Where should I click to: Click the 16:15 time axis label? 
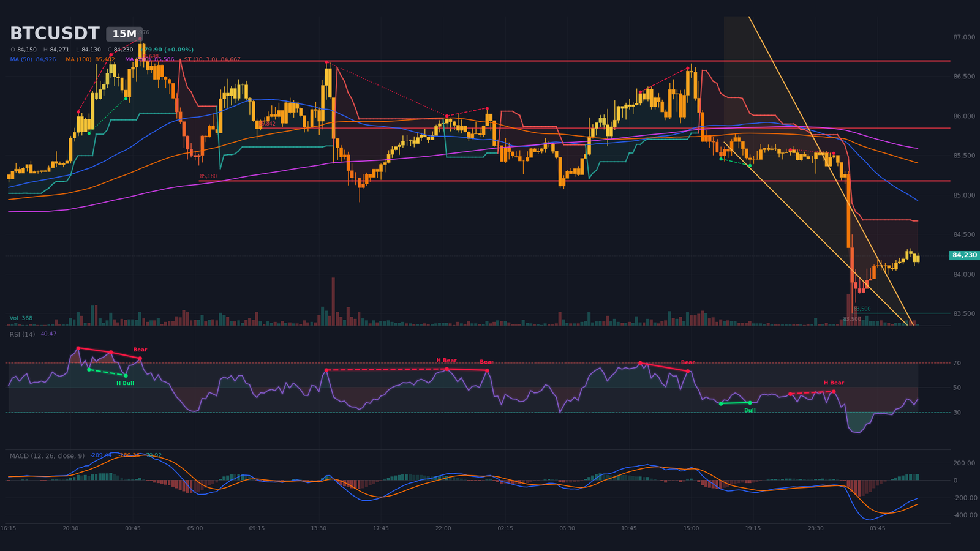9,528
